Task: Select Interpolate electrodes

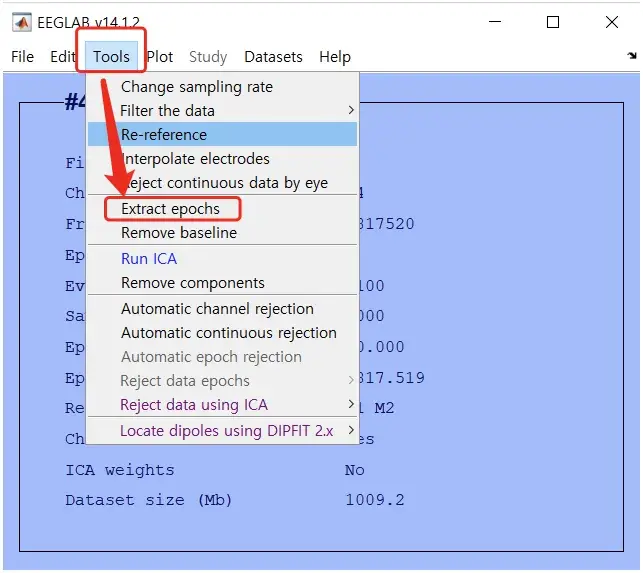Action: pyautogui.click(x=195, y=159)
